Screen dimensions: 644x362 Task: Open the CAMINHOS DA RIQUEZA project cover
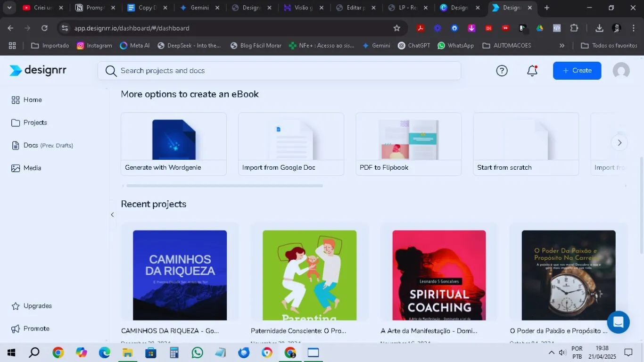(180, 275)
